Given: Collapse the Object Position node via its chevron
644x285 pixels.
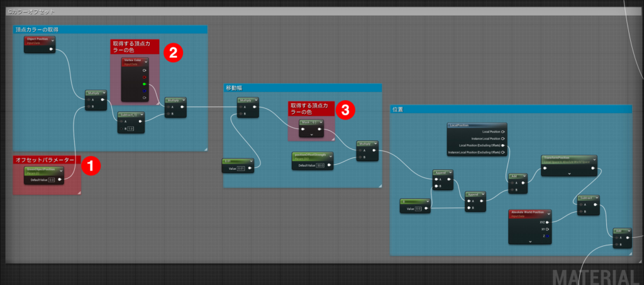Looking at the screenshot, I should point(52,40).
